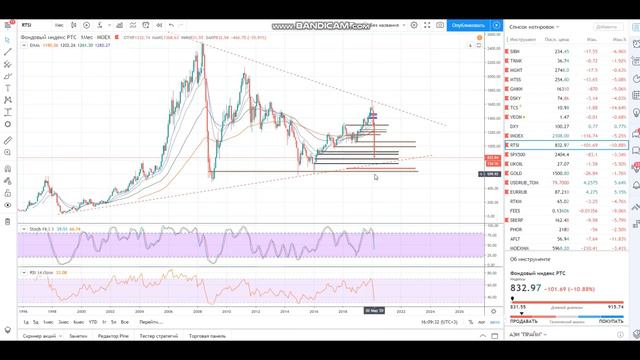Click the Добавить symbol input in watchlist
Viewport: 640px width, 360px height.
(608, 27)
